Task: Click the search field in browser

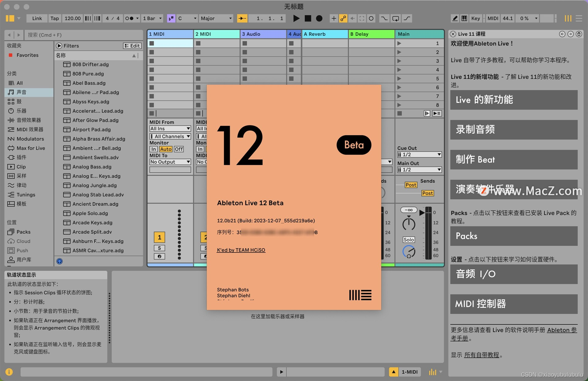Action: pyautogui.click(x=83, y=35)
